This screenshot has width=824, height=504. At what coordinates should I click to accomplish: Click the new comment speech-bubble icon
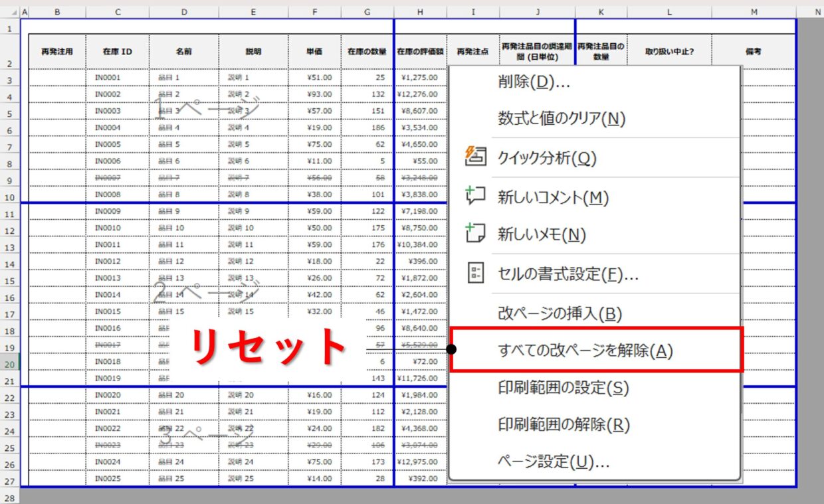pyautogui.click(x=476, y=197)
